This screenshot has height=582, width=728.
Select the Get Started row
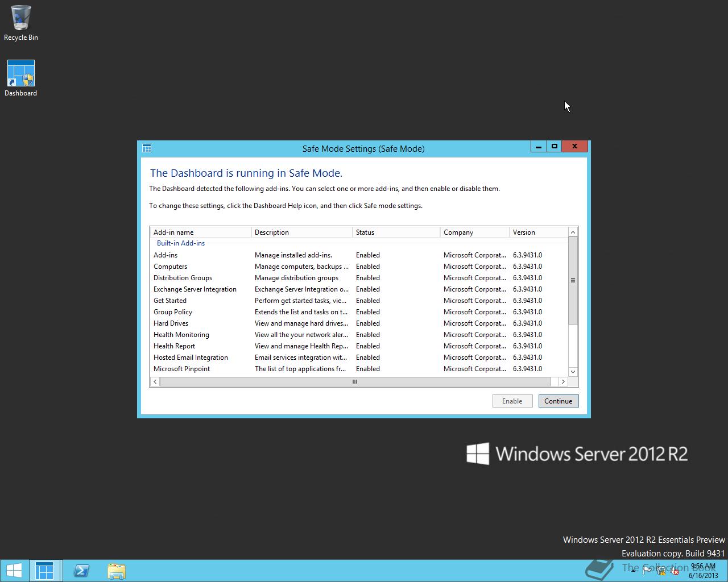[x=359, y=301]
